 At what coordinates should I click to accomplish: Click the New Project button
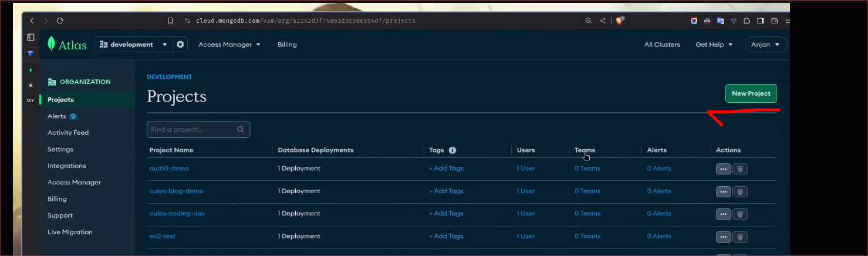(751, 93)
